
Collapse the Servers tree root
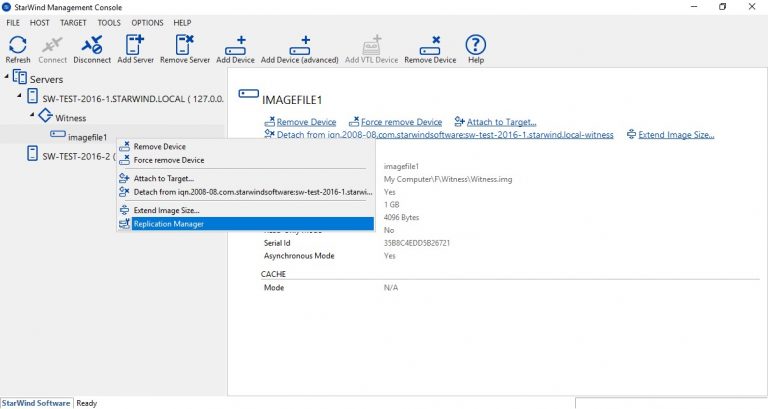(x=8, y=78)
